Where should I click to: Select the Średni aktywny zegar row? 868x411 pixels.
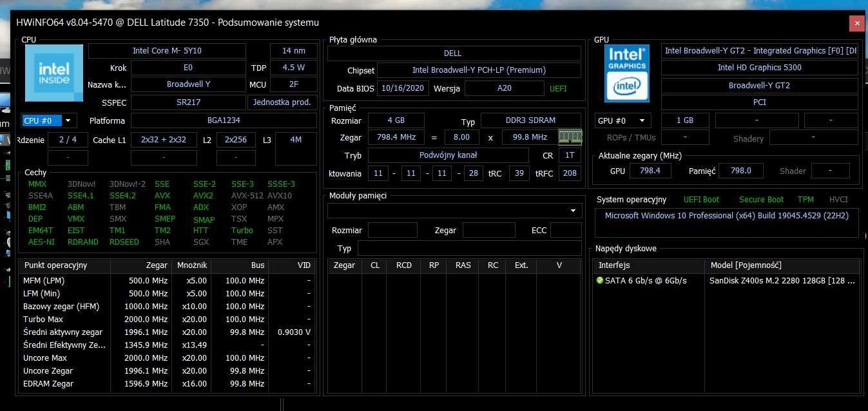tap(167, 332)
